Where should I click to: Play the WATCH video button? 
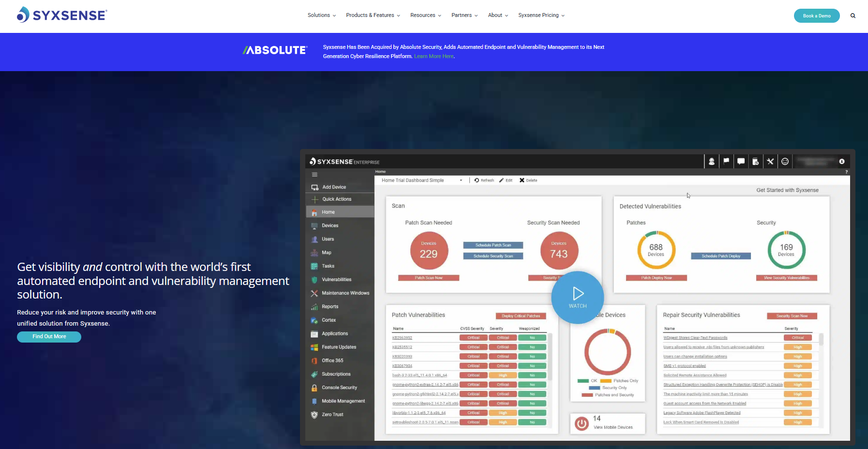coord(578,297)
